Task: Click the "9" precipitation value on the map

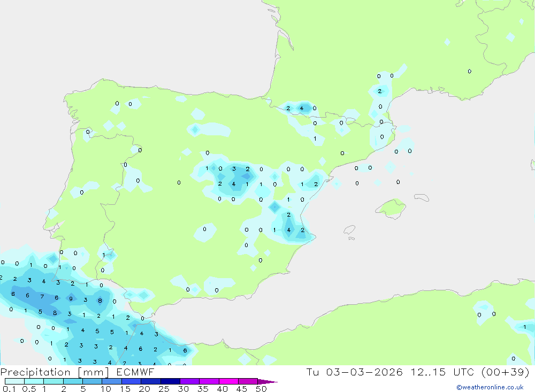Action: pyautogui.click(x=71, y=299)
